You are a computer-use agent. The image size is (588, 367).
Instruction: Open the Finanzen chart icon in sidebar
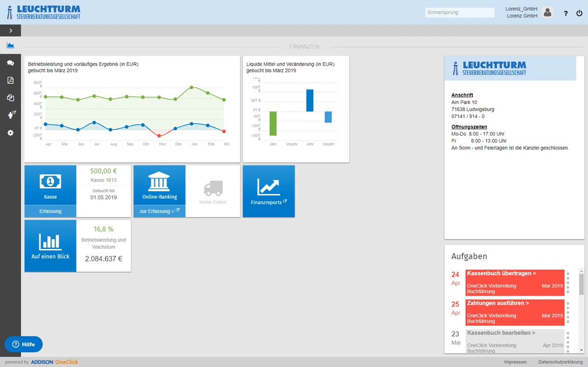10,45
